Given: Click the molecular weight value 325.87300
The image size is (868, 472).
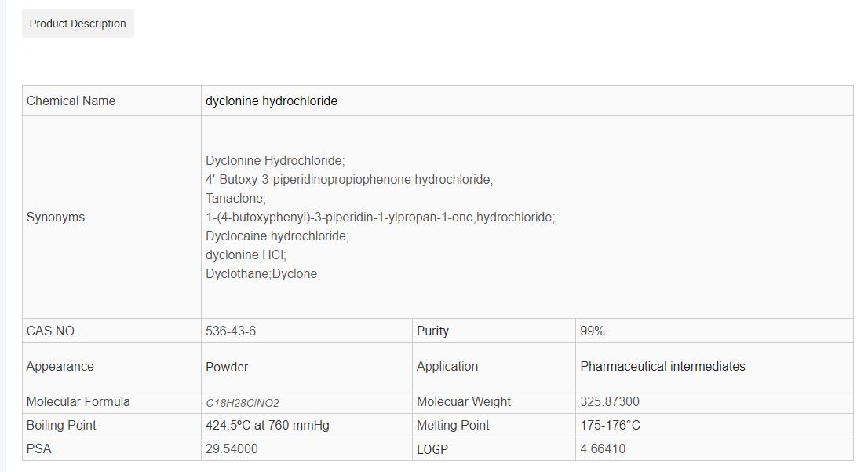Looking at the screenshot, I should pos(610,401).
